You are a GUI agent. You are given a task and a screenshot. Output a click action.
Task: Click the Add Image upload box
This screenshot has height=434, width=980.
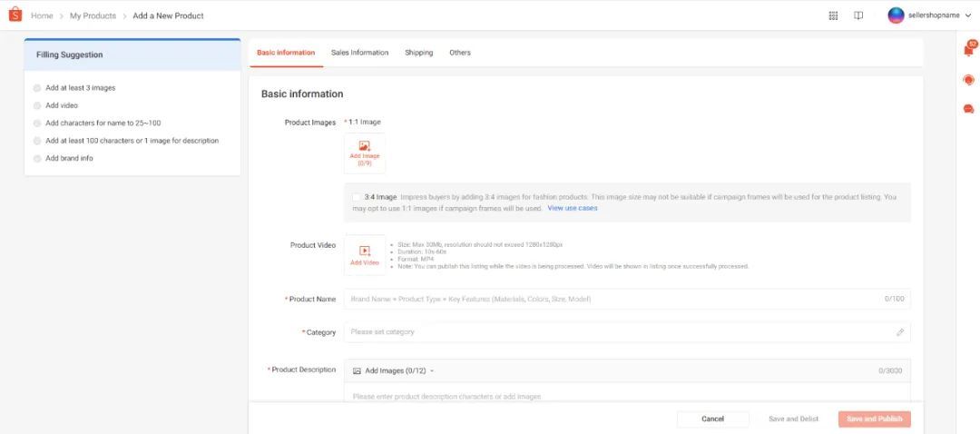tap(365, 153)
